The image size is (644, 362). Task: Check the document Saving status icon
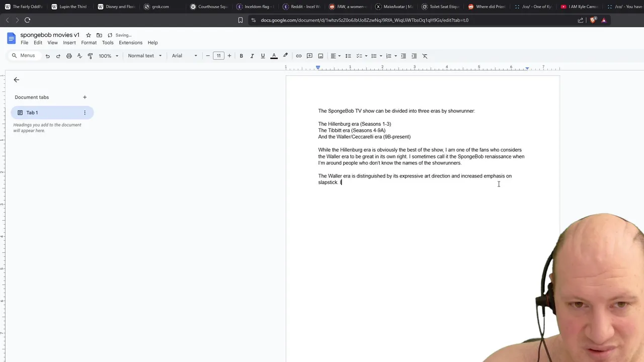point(110,35)
